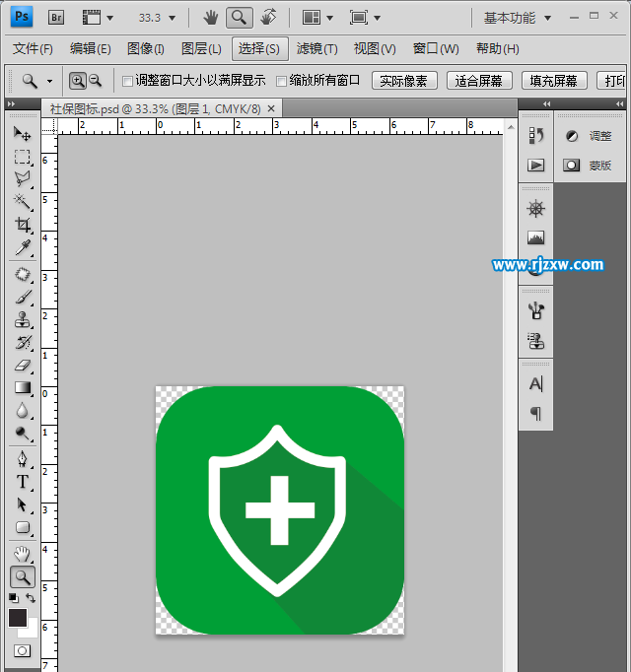Swap foreground and background colors
Image resolution: width=631 pixels, height=672 pixels.
(x=30, y=598)
